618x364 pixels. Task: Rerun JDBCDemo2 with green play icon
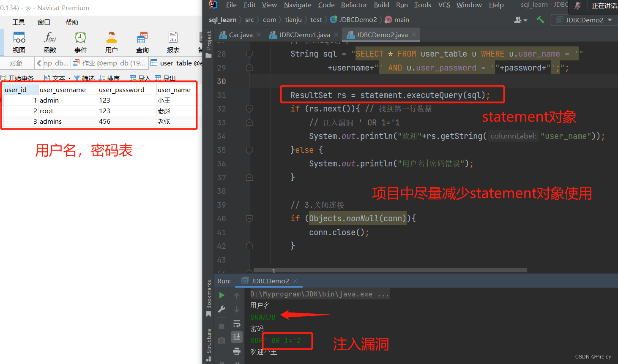point(221,295)
